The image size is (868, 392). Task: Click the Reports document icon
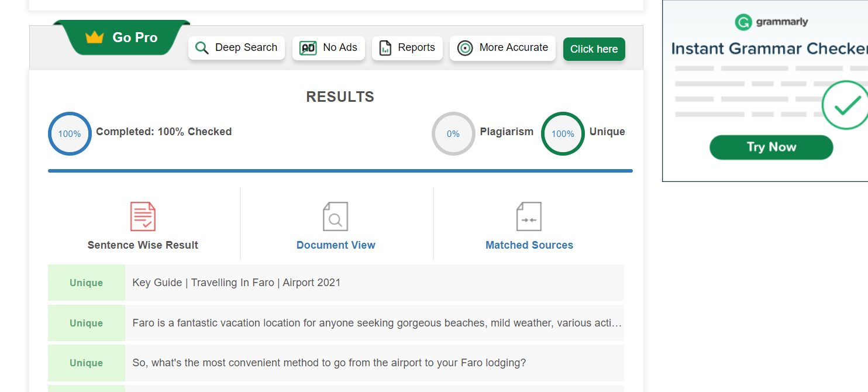(x=385, y=48)
